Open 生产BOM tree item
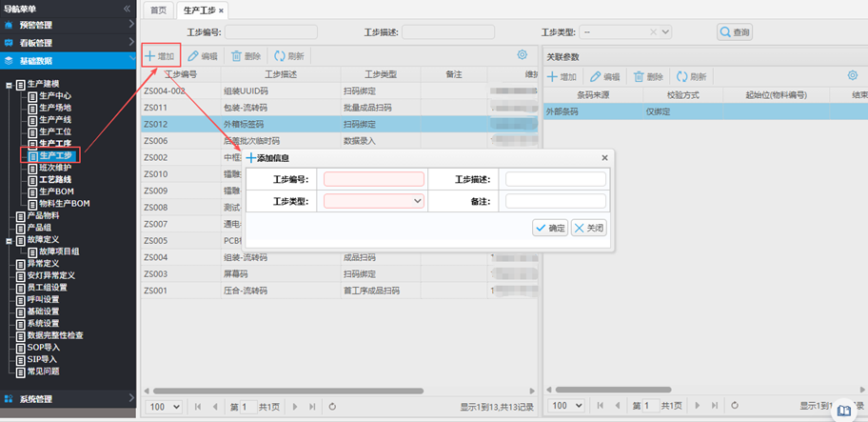 [57, 191]
